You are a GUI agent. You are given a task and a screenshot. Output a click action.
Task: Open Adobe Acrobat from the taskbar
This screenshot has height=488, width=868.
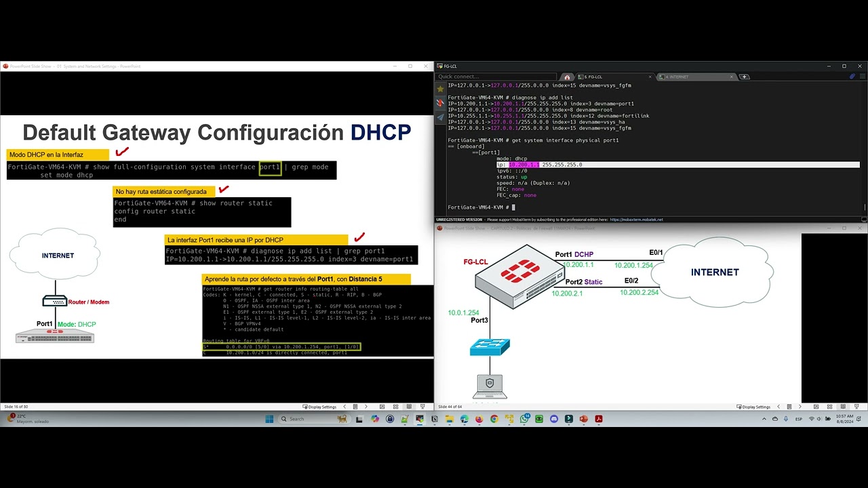pos(599,419)
